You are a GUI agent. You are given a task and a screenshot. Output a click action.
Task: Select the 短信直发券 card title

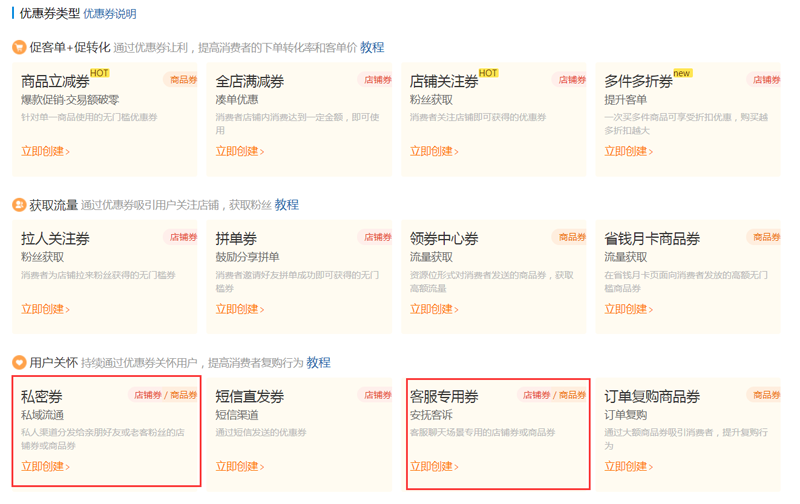coord(249,397)
